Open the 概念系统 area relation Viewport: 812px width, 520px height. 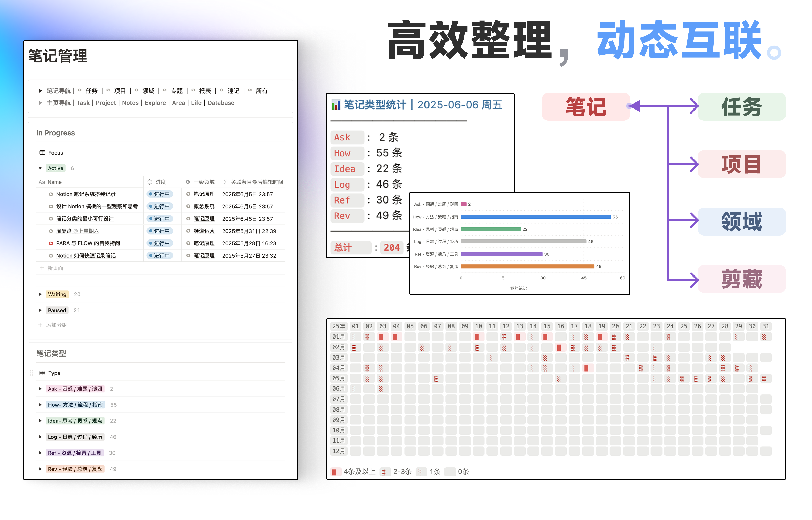click(204, 206)
